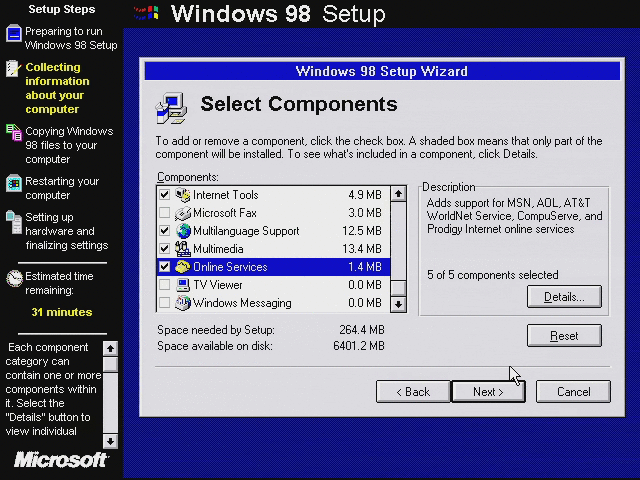Image resolution: width=640 pixels, height=480 pixels.
Task: Click the 6401.2 MB space available value
Action: [x=359, y=346]
